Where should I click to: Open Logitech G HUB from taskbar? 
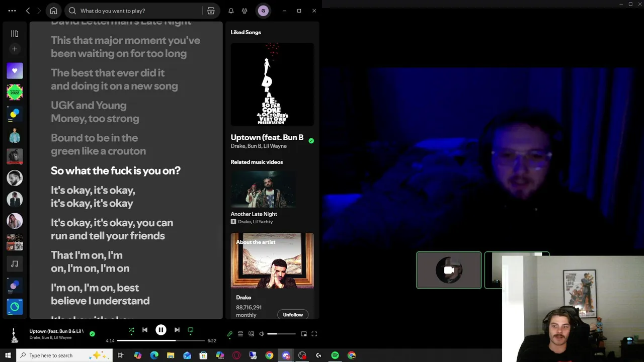pos(318,355)
